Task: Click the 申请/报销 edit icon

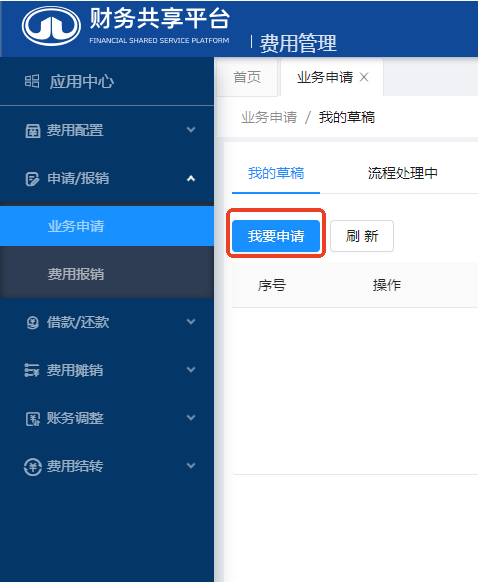Action: point(32,179)
